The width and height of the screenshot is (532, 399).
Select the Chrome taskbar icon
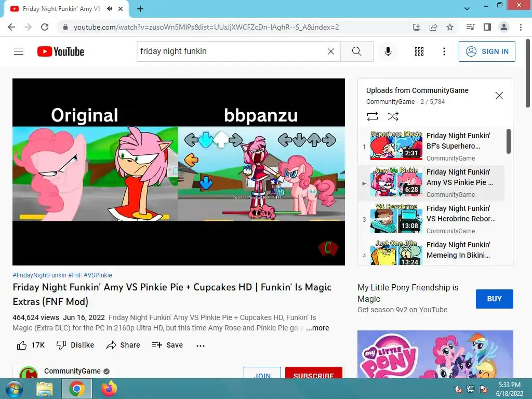(x=77, y=389)
